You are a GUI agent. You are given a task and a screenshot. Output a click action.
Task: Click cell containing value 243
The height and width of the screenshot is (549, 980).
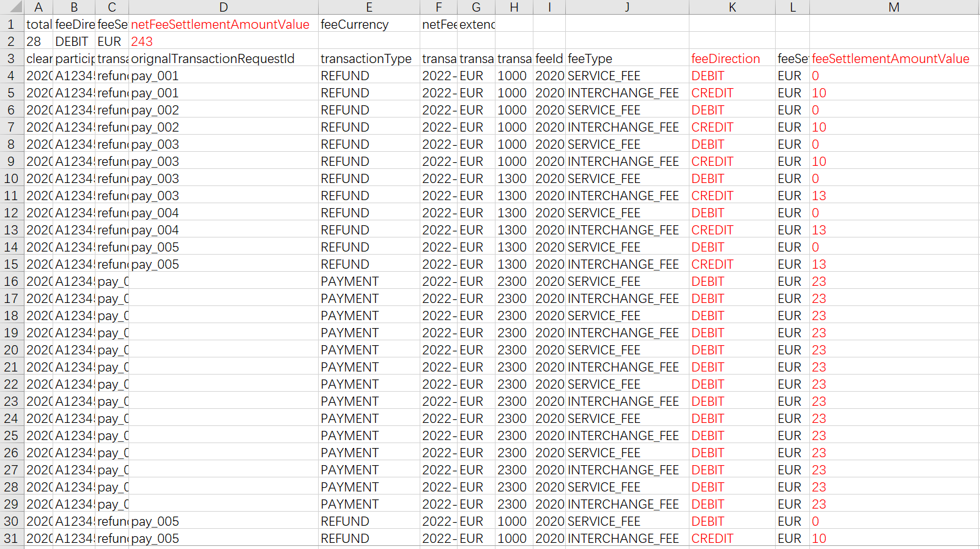coord(142,42)
